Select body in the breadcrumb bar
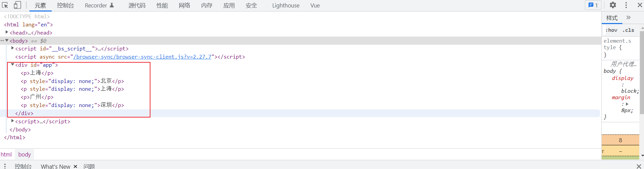 coord(24,154)
